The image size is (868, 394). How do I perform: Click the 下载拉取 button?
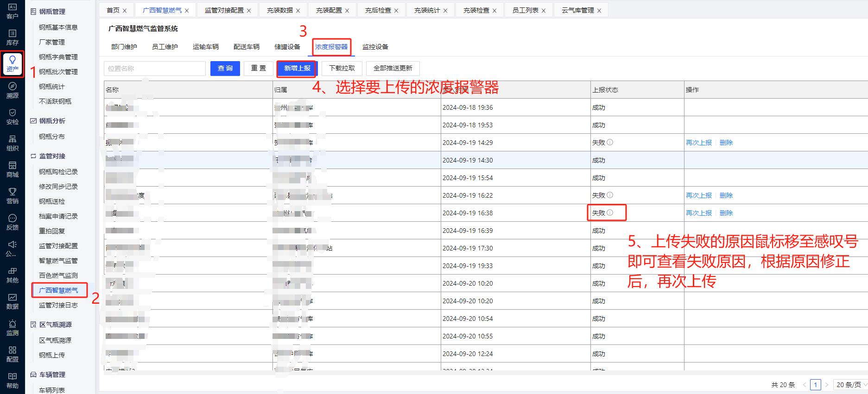tap(342, 68)
